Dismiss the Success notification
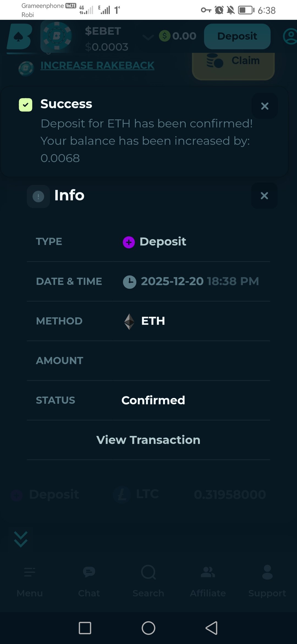This screenshot has height=644, width=297. pos(265,106)
